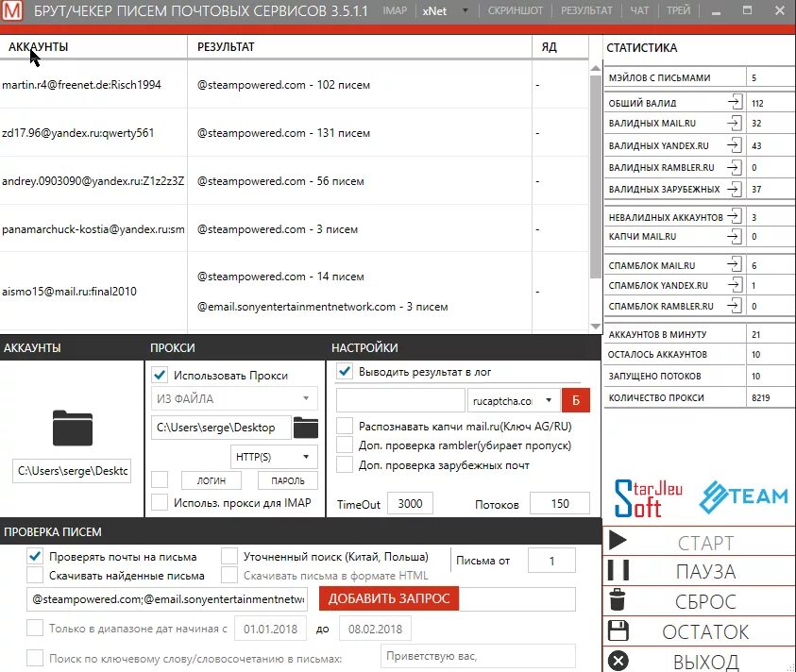Click the red Б balance button
796x672 pixels.
tap(576, 400)
